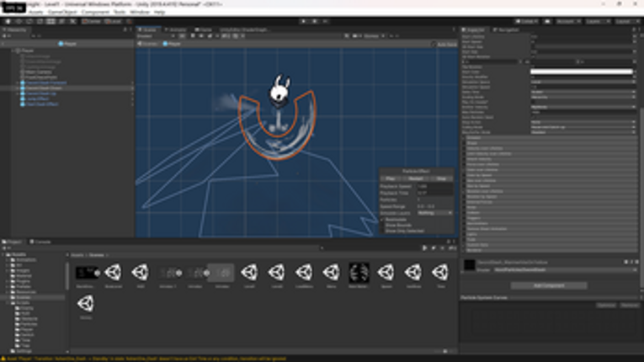This screenshot has height=362, width=644.
Task: Open the Collab dropdown
Action: pos(527,21)
